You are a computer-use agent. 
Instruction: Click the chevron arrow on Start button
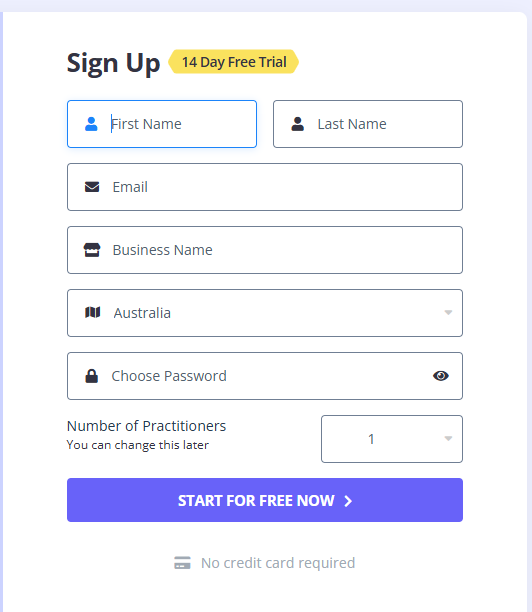[348, 501]
